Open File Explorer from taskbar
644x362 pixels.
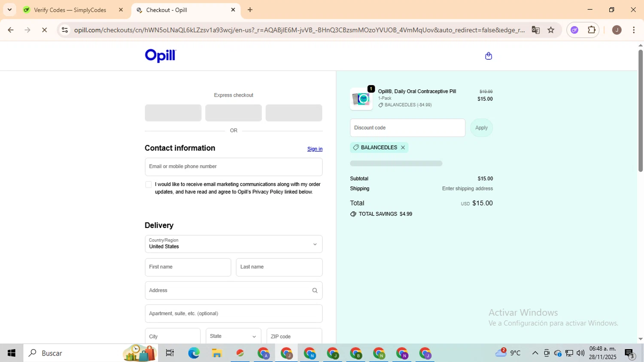pyautogui.click(x=217, y=353)
